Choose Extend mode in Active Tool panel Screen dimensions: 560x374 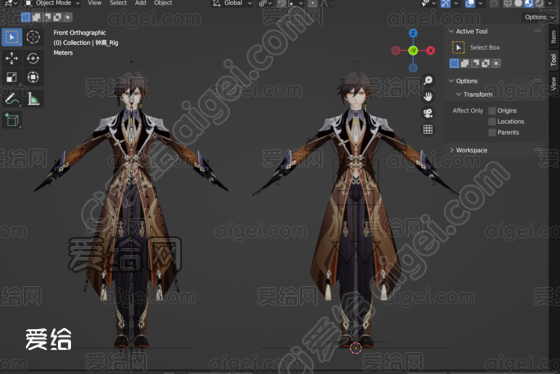tap(465, 63)
